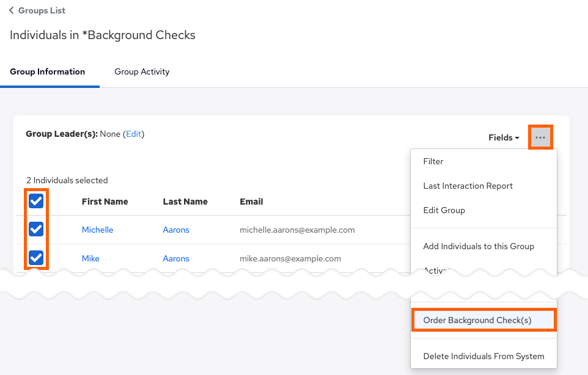Viewport: 588px width, 375px height.
Task: Select the Group Information tab
Action: tap(47, 71)
